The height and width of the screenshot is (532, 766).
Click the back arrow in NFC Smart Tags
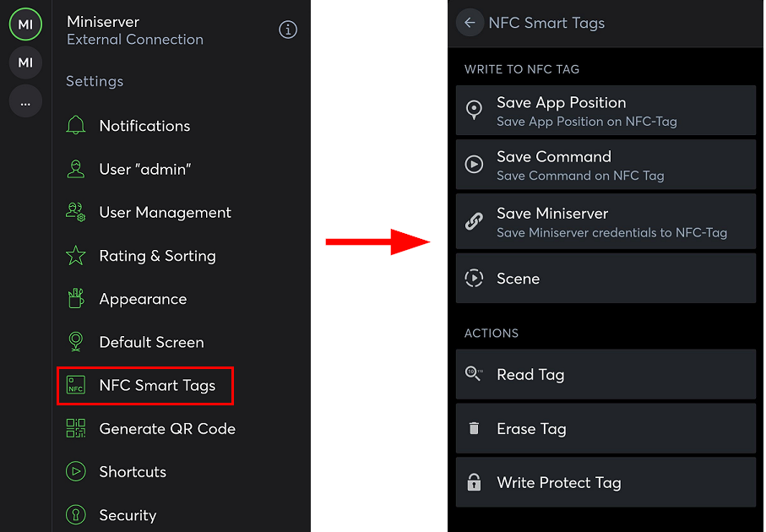pos(470,23)
